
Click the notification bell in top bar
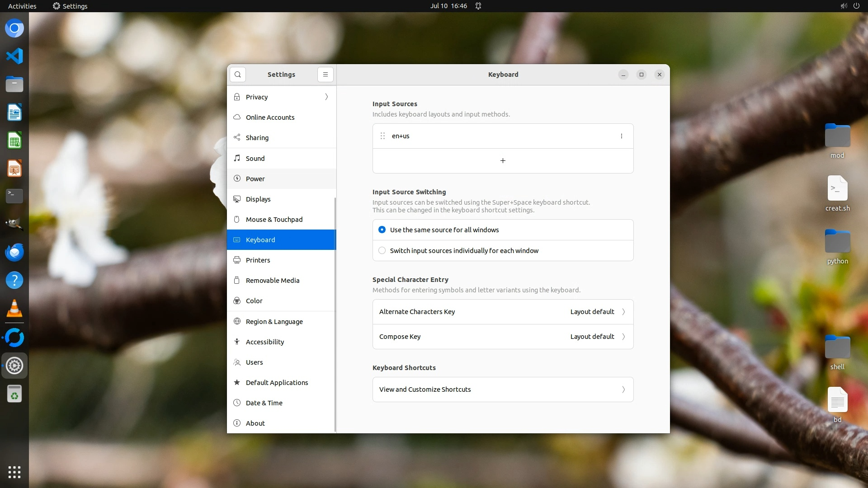(x=478, y=6)
